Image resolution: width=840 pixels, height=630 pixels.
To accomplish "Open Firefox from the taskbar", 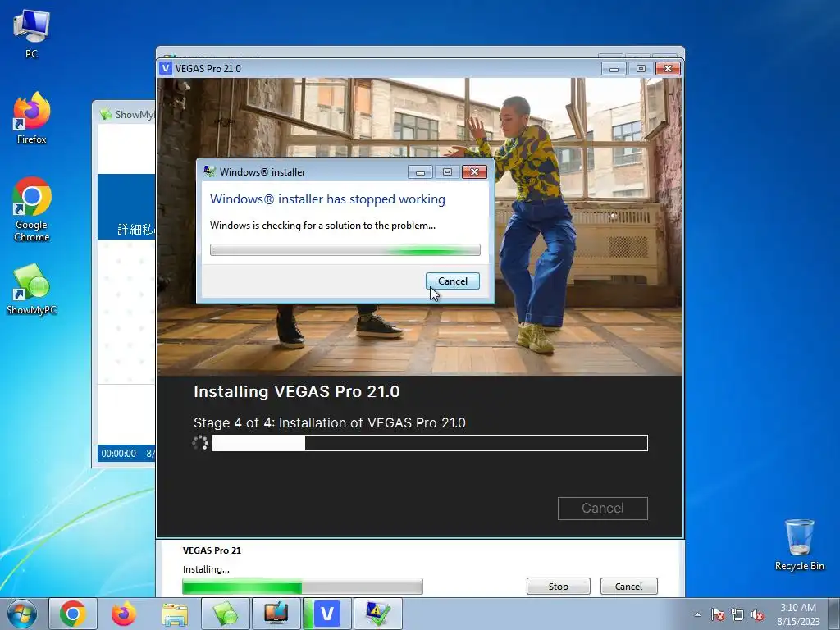I will click(124, 614).
